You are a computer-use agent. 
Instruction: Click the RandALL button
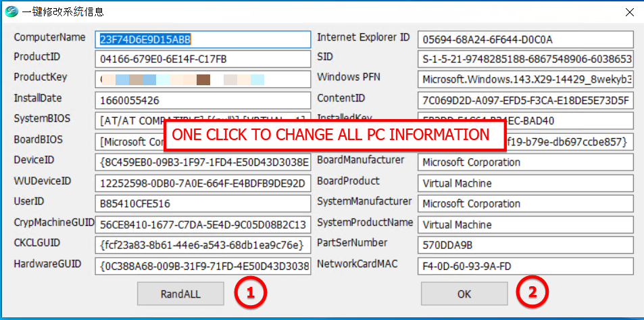(x=180, y=294)
